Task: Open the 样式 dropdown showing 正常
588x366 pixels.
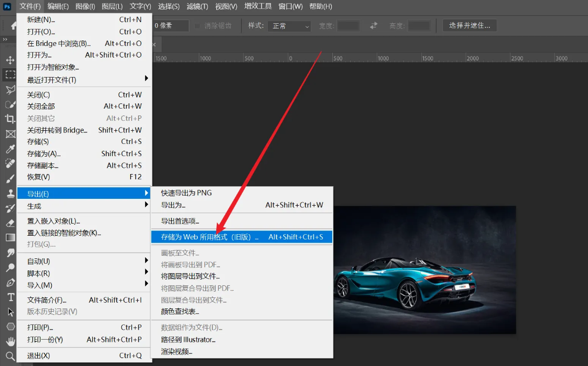Action: tap(289, 26)
